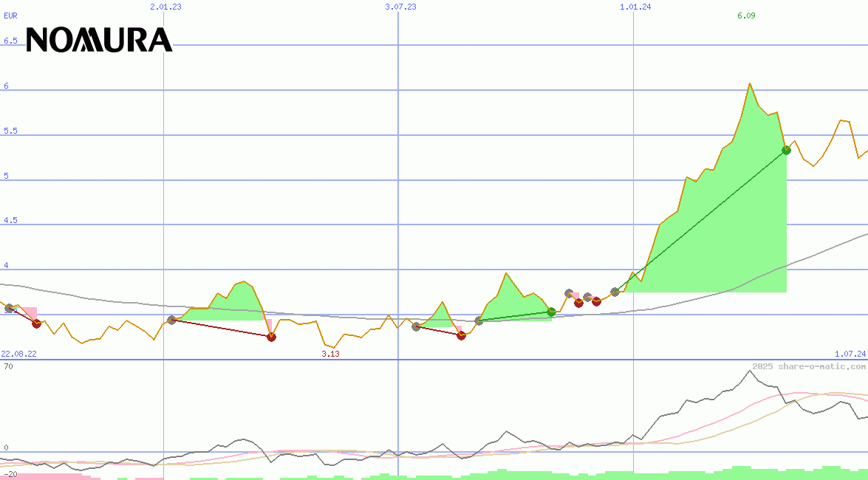
Task: Select the 2.01.23 date label
Action: click(165, 7)
